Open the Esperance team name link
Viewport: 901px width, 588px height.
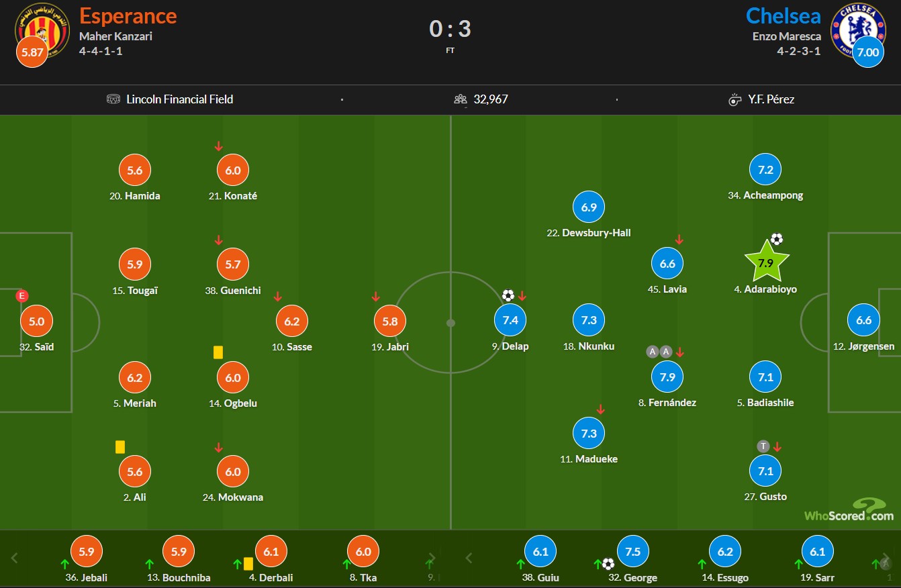tap(128, 15)
